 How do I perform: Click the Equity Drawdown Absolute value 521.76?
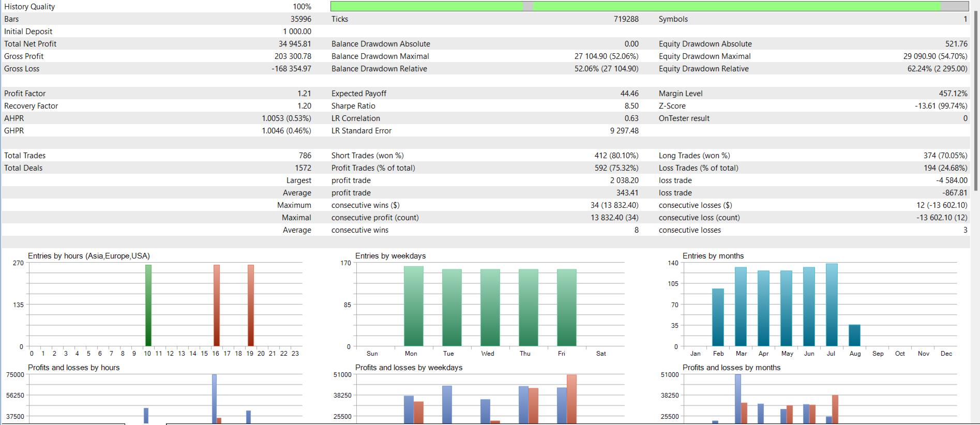957,44
